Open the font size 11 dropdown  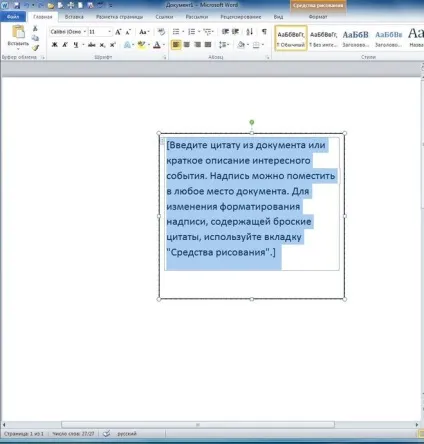(109, 32)
